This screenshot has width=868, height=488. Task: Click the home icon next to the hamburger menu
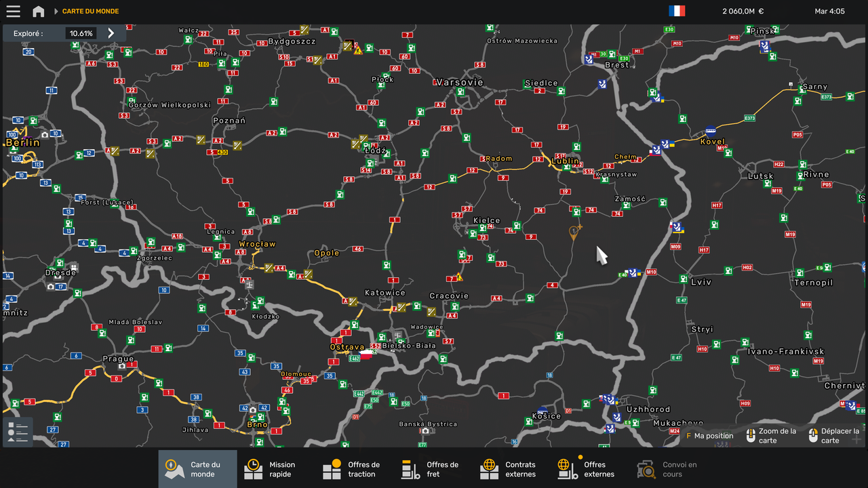click(x=39, y=11)
